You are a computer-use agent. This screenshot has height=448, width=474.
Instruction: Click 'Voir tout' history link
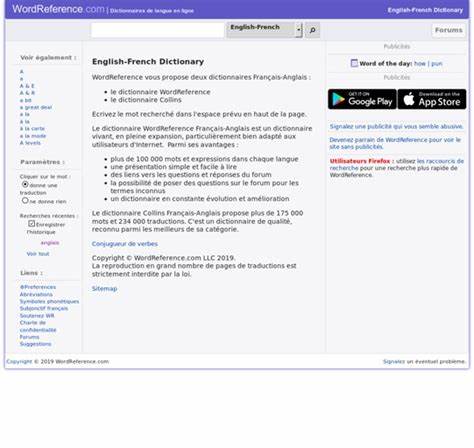[x=38, y=254]
